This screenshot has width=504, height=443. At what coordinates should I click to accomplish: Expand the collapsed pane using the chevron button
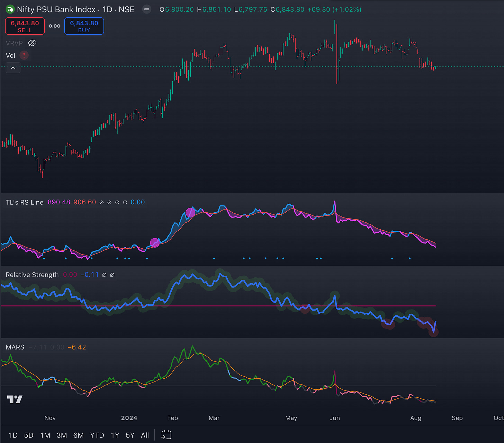tap(13, 68)
